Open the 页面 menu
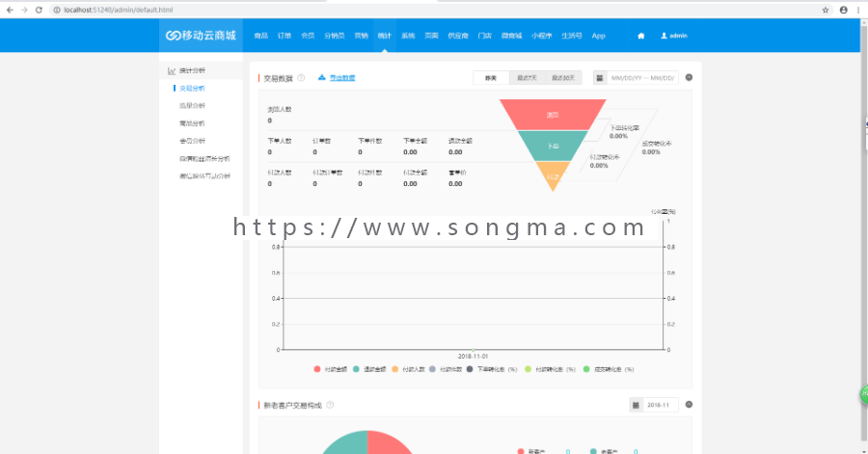The height and width of the screenshot is (454, 868). (431, 36)
